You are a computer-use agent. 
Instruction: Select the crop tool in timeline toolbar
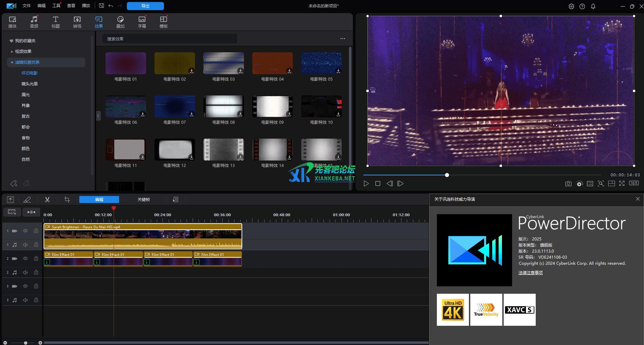[67, 200]
